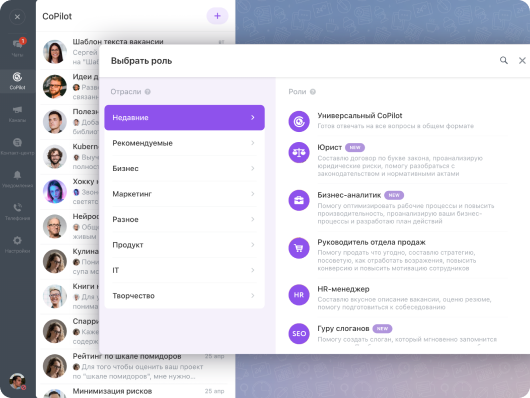Select the Бизнес industry item
This screenshot has width=530, height=398.
(x=184, y=168)
